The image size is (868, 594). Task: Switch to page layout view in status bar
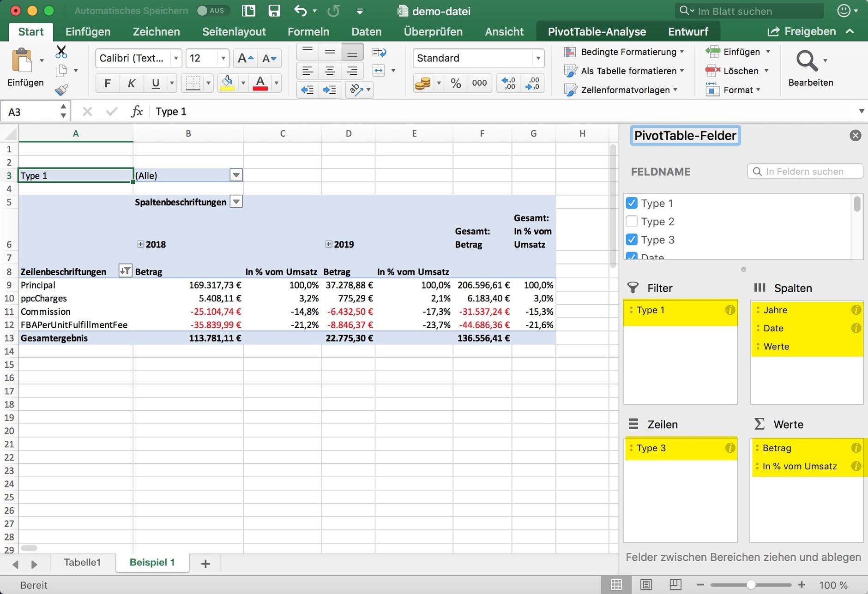tap(646, 585)
